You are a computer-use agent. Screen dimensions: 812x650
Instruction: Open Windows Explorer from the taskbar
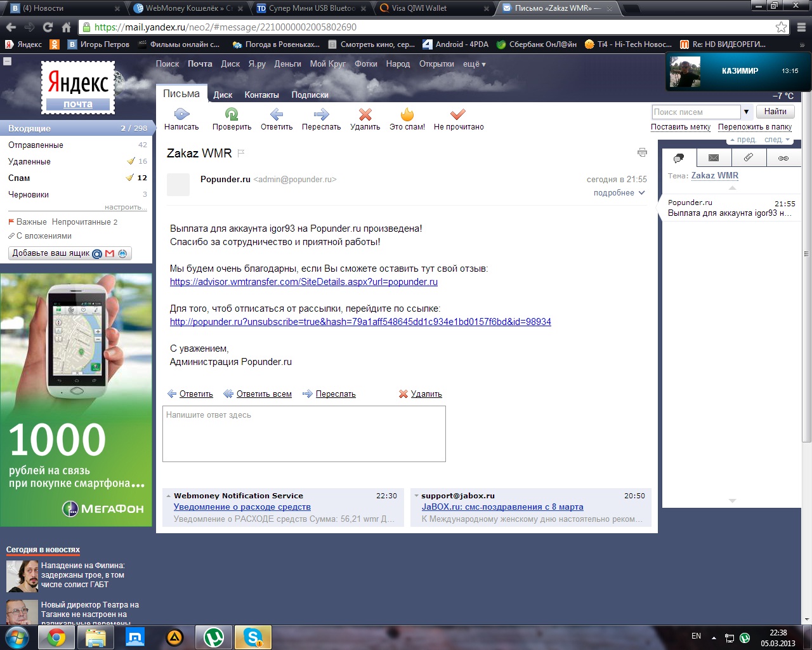point(95,637)
